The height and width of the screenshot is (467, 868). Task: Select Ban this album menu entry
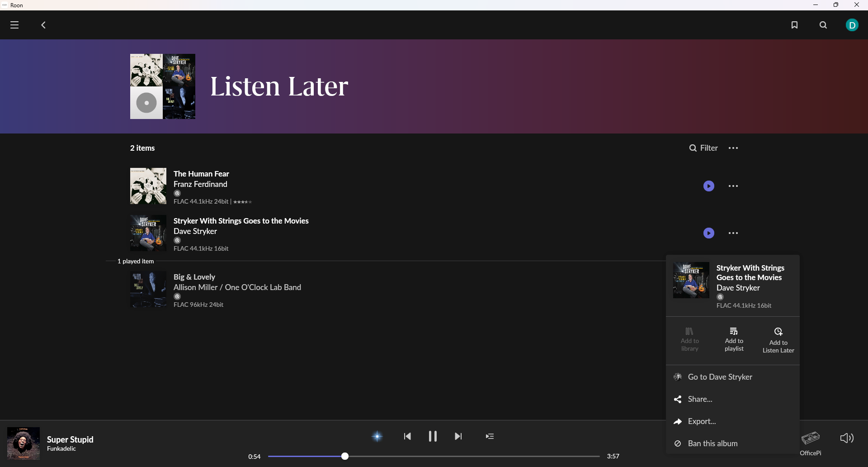coord(732,443)
